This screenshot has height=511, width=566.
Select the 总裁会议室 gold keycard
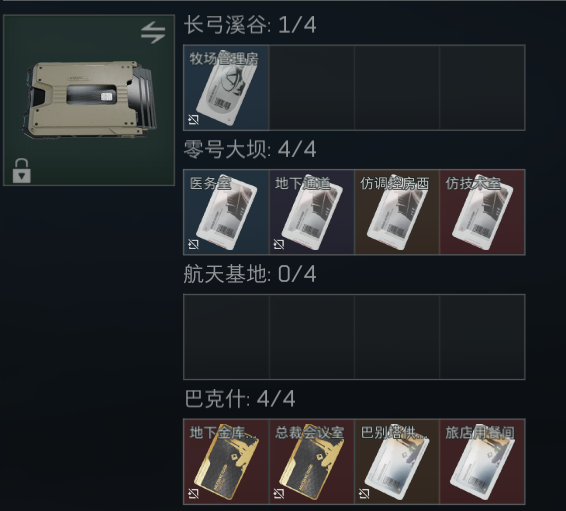click(x=312, y=462)
